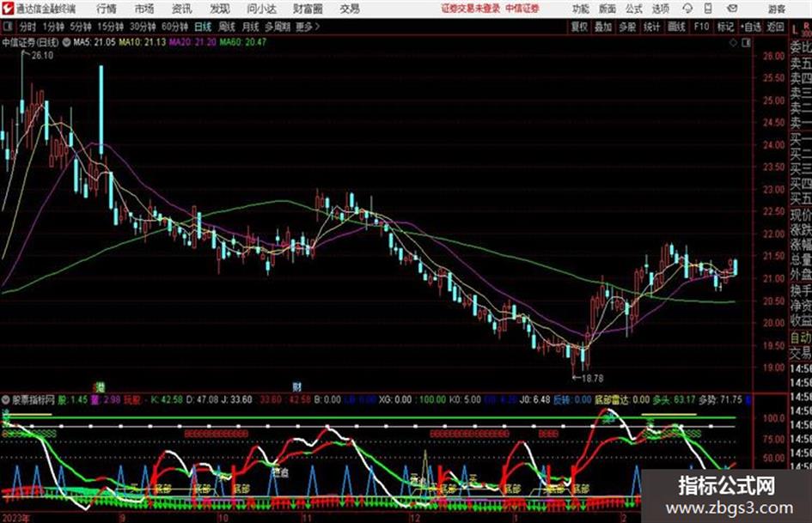Click the L R indicator at the top right

pos(801,29)
